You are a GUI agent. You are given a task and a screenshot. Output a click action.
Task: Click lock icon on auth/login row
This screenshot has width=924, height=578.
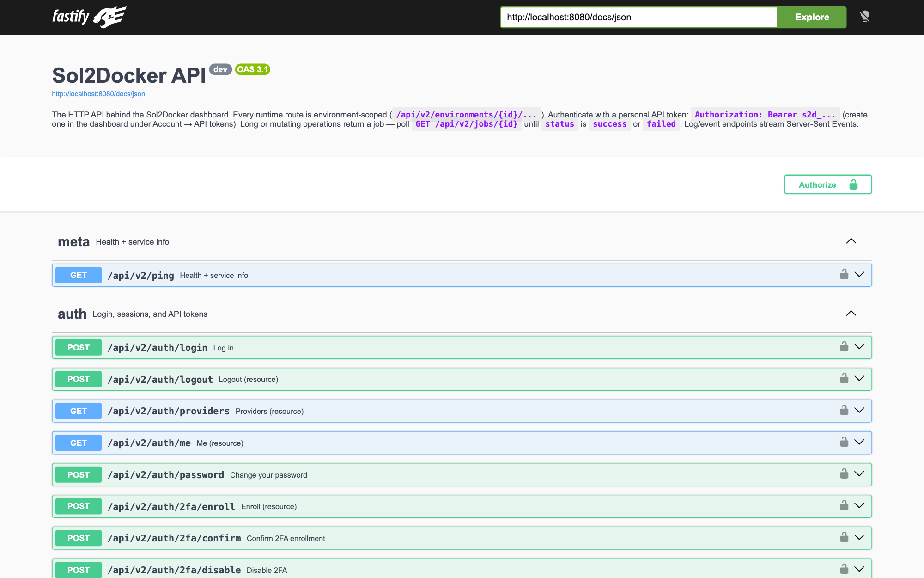(x=844, y=346)
